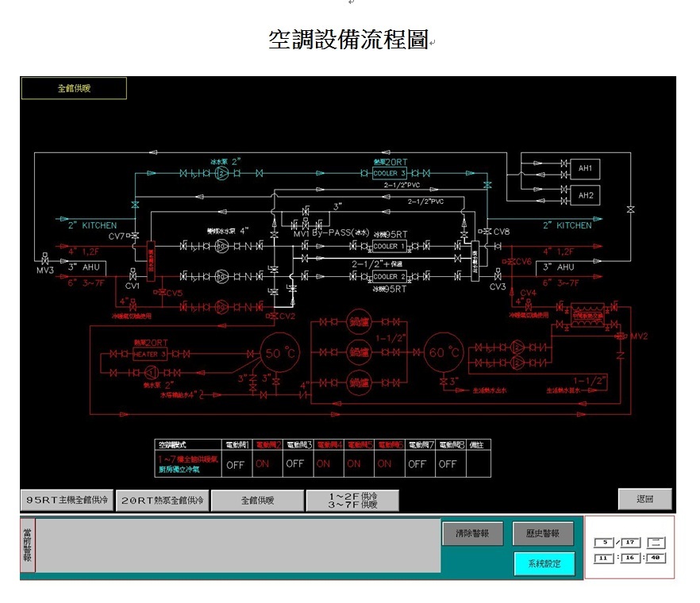The height and width of the screenshot is (603, 700).
Task: Open 系統設定 system settings
Action: [x=544, y=564]
